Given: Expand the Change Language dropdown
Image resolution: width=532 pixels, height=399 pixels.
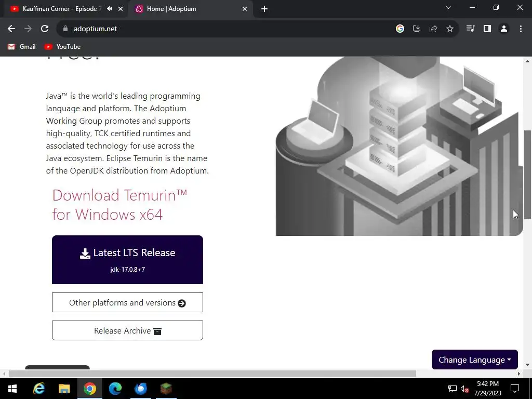Looking at the screenshot, I should [475, 360].
